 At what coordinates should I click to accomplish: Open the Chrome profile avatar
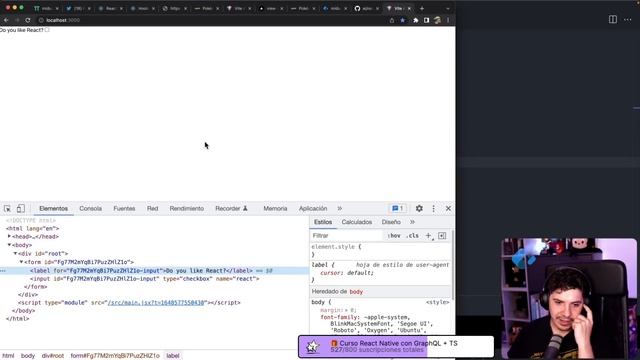438,20
